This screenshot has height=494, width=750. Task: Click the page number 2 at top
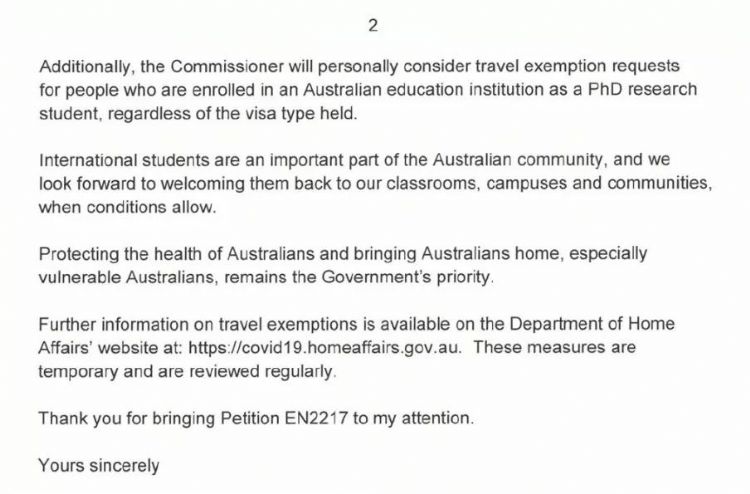[x=373, y=25]
